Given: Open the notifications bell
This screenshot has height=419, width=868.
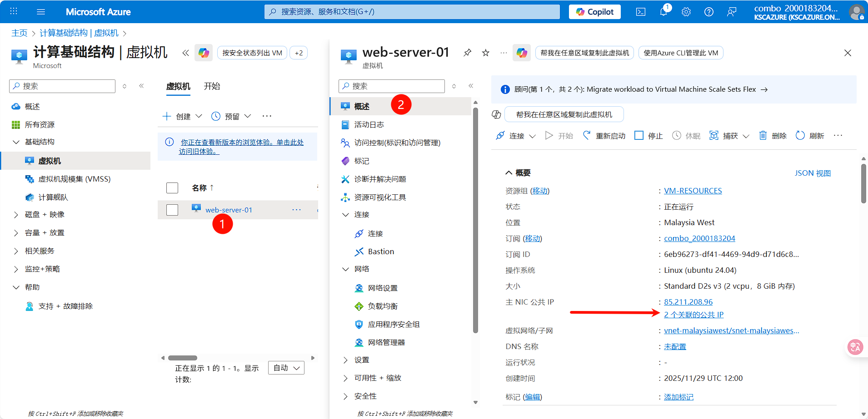Looking at the screenshot, I should point(663,12).
